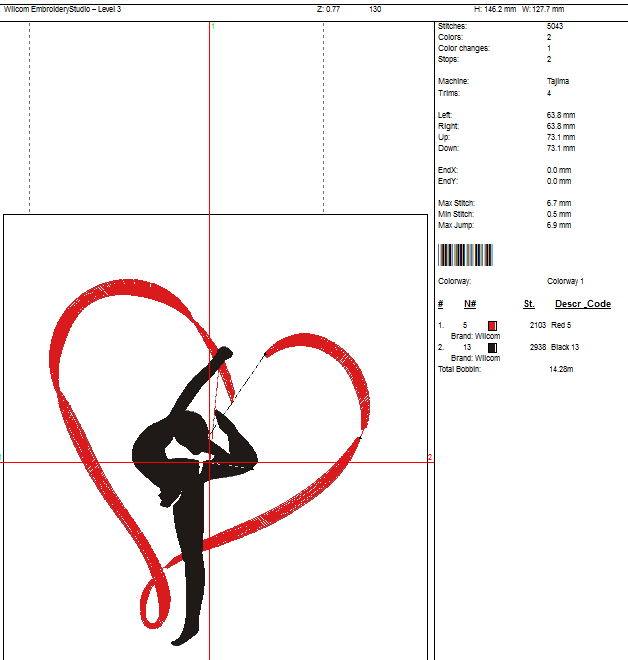Click the Wilcom EmbroideryStudio title text
The image size is (628, 660).
coord(62,8)
